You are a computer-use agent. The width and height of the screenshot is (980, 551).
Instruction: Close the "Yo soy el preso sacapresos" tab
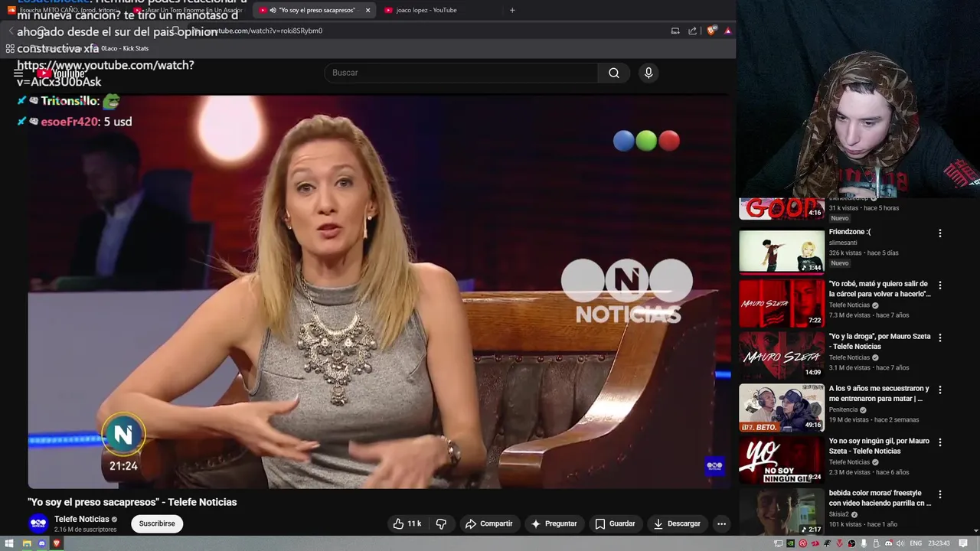coord(367,10)
